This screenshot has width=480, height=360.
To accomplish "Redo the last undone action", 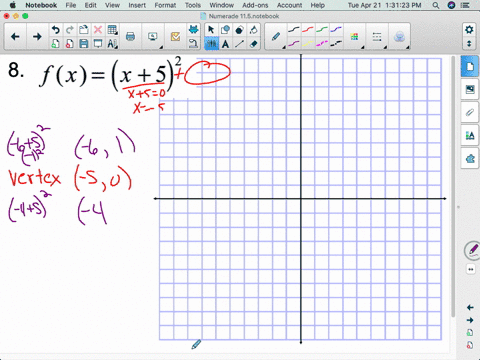I will (69, 30).
